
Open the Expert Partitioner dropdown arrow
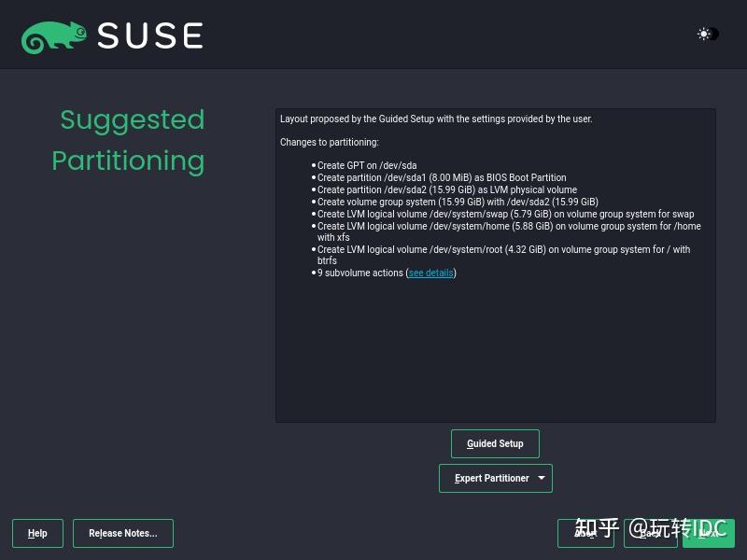(x=540, y=478)
